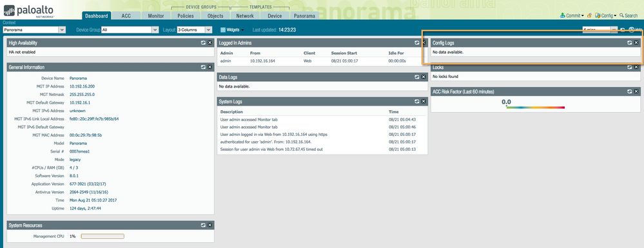Screen dimensions: 644x248
Task: Open Search with the magnifier icon
Action: [621, 15]
